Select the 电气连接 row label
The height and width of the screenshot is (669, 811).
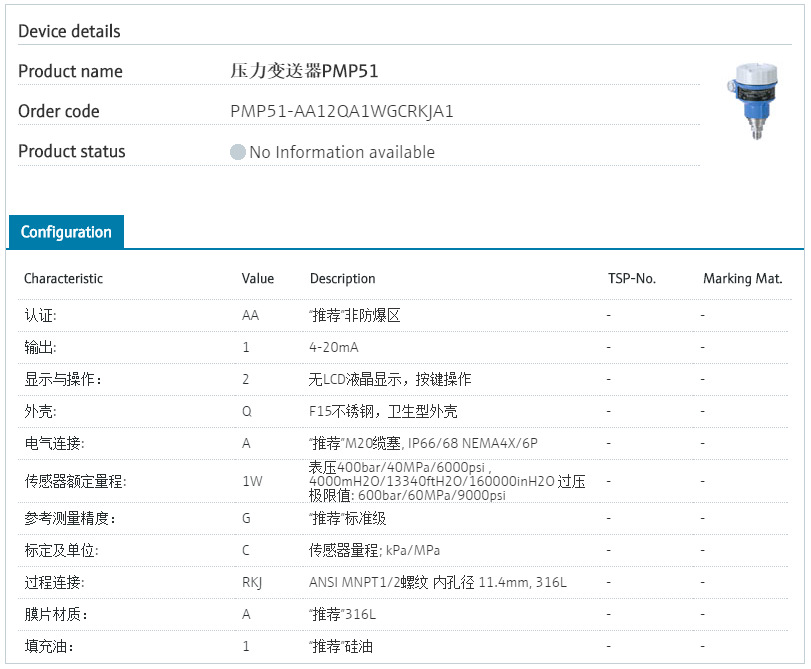[54, 443]
